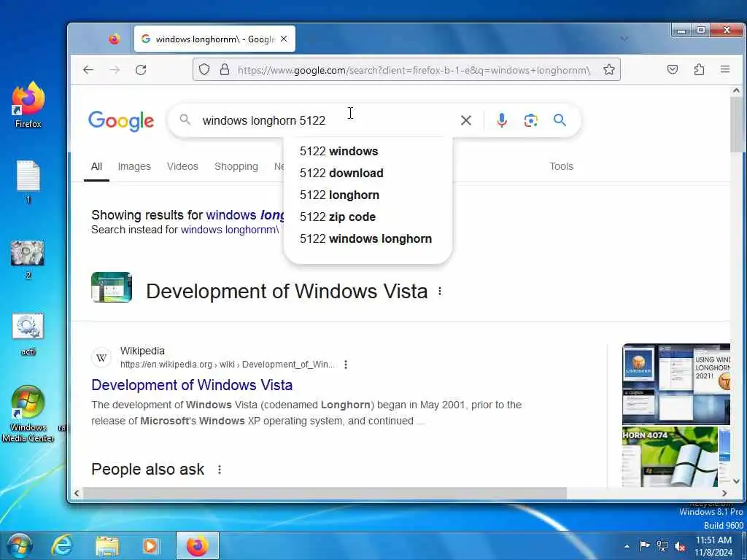This screenshot has height=560, width=747.
Task: Show hidden tray icons arrow
Action: pos(627,546)
